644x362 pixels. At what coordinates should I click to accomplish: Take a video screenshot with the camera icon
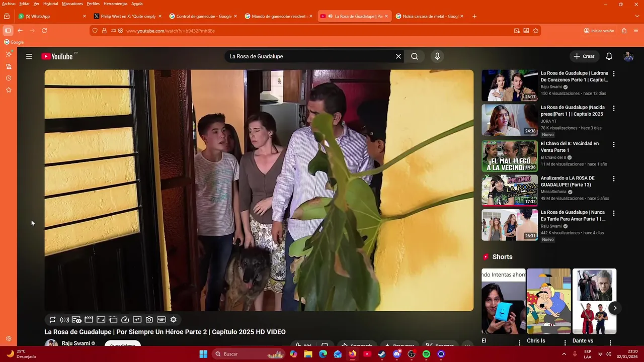click(x=149, y=319)
